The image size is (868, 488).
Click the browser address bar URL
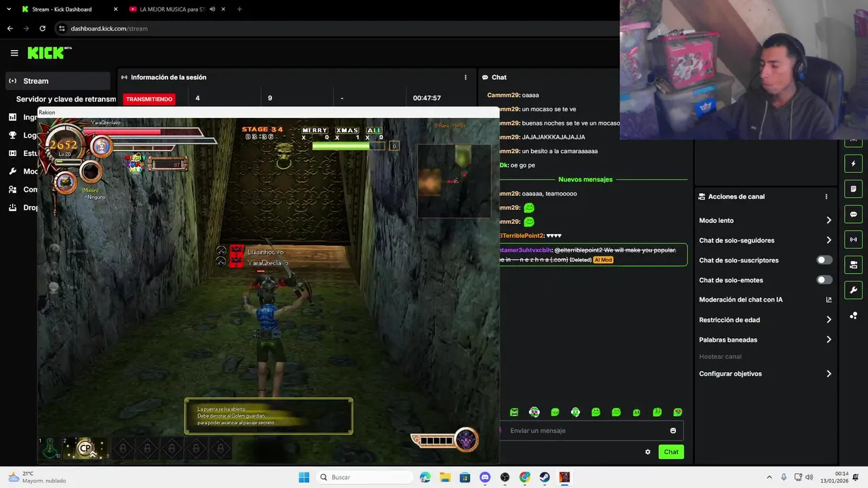coord(109,28)
